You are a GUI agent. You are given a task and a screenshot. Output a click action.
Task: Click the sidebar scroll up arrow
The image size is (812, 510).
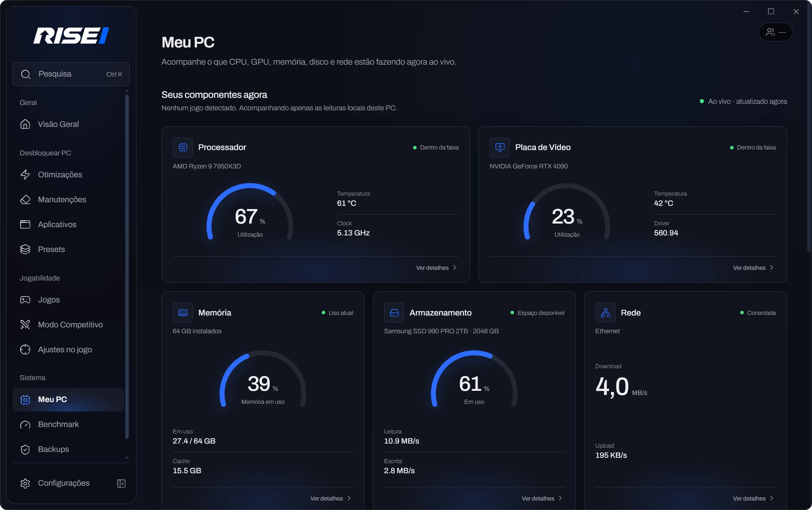[x=127, y=91]
